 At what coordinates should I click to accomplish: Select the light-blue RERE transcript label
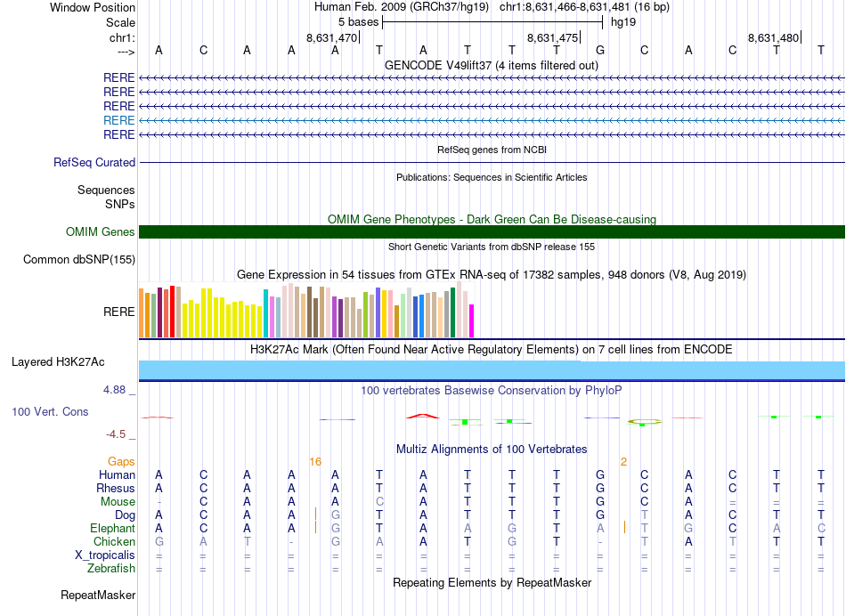click(x=118, y=120)
